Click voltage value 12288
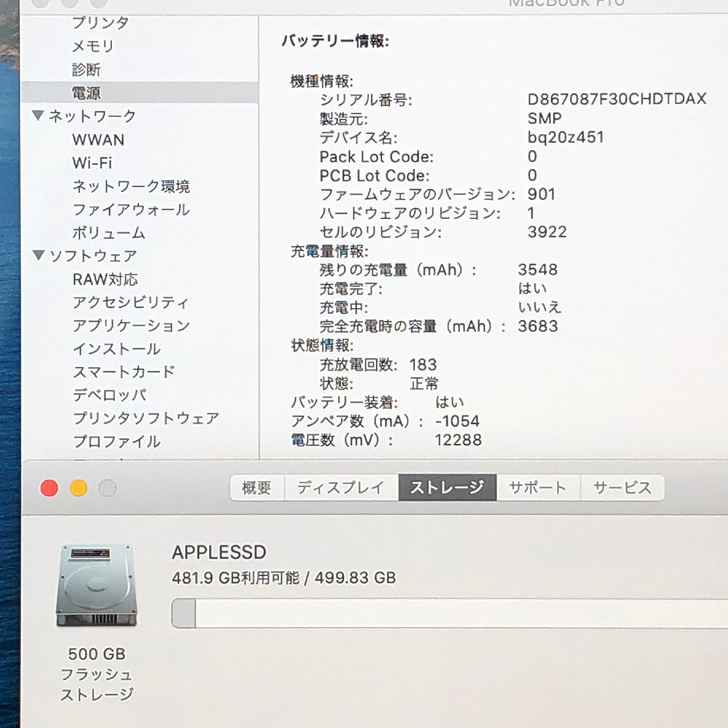Viewport: 728px width, 728px height. [458, 440]
